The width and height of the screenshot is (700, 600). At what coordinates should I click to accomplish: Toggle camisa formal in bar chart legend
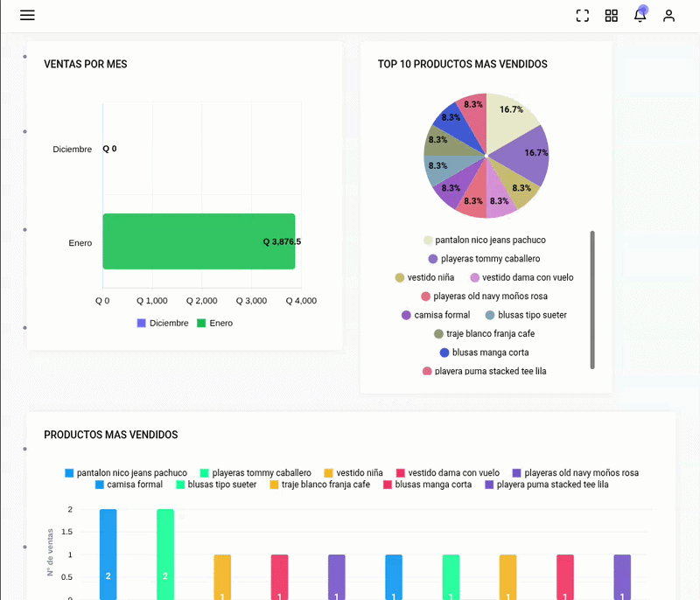click(x=129, y=485)
